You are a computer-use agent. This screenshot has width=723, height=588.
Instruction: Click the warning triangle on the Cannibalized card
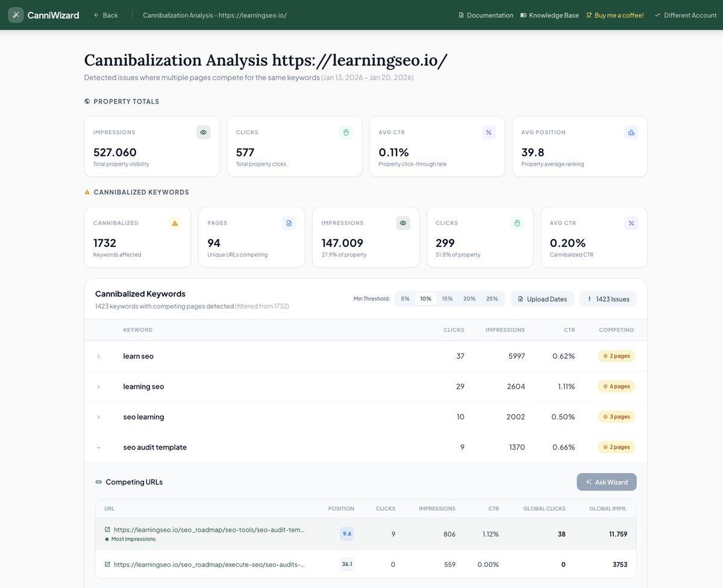tap(175, 223)
